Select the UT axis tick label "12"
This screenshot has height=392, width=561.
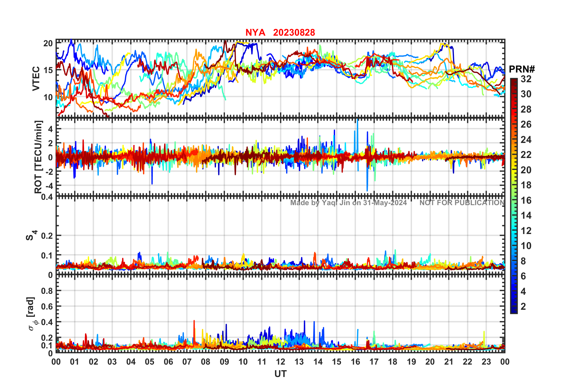pos(280,362)
